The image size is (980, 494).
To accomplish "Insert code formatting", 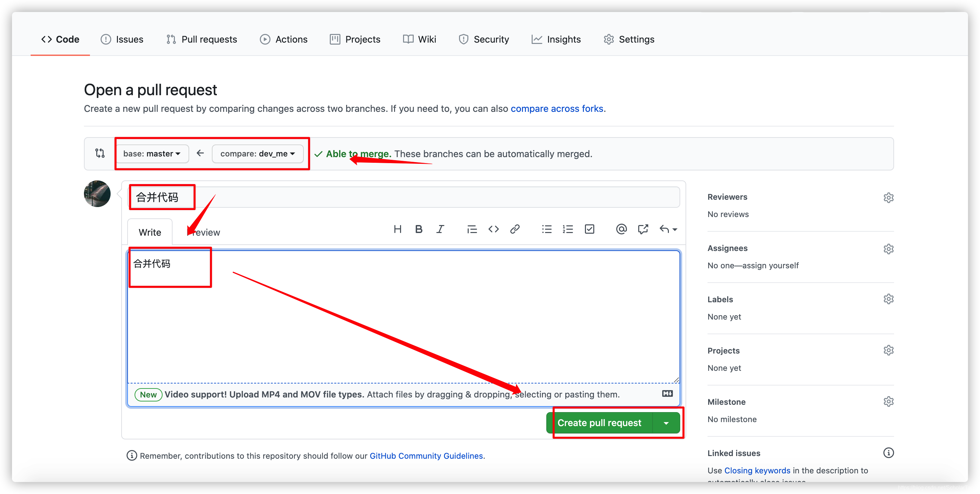I will [493, 229].
